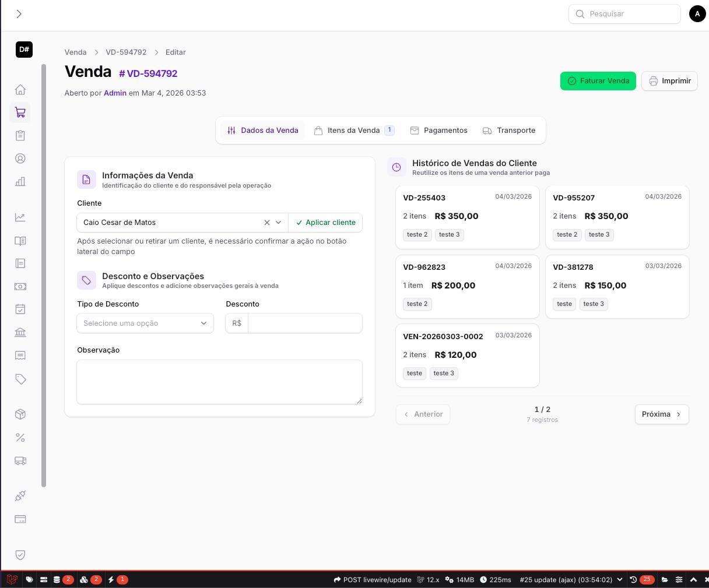Open the shopping cart sales section in sidebar

[x=20, y=112]
